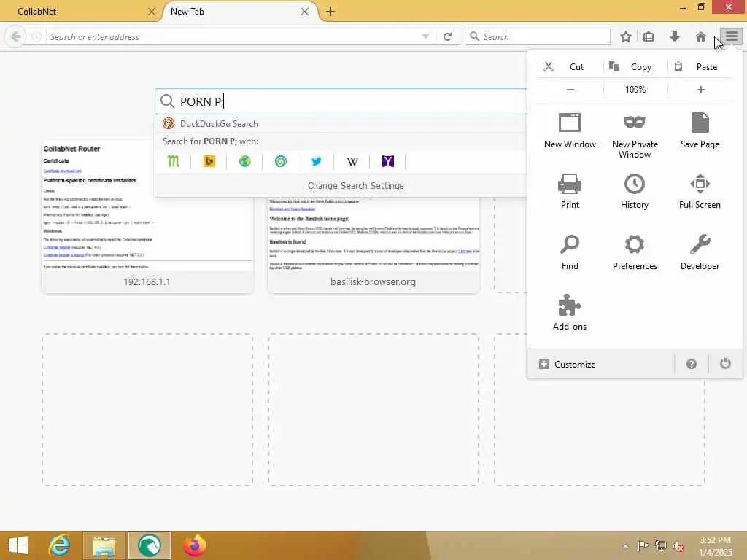747x560 pixels.
Task: Launch Internet Explorer from taskbar
Action: (x=60, y=545)
